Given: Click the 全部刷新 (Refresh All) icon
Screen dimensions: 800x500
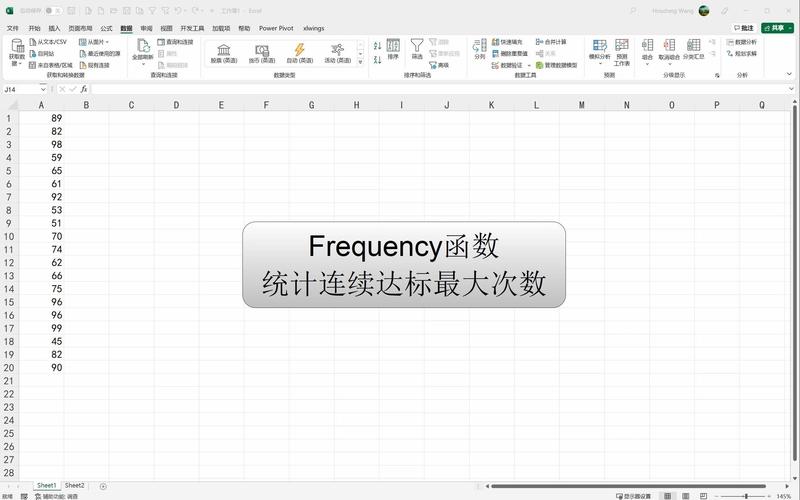Looking at the screenshot, I should (143, 46).
